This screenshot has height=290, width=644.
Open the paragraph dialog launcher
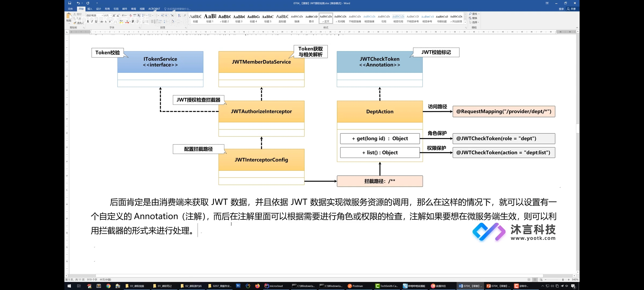tap(186, 28)
